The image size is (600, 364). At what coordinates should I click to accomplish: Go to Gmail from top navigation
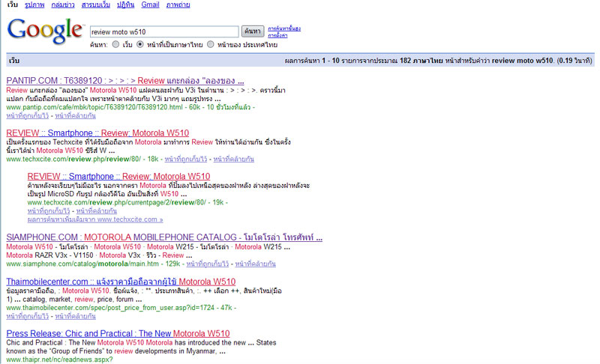pyautogui.click(x=150, y=4)
